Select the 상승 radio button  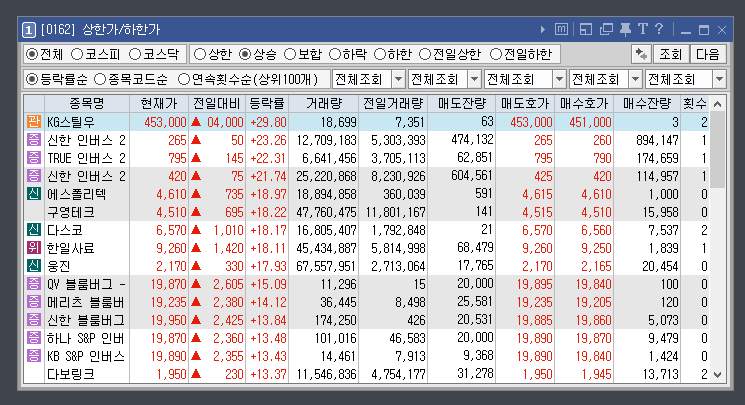click(x=245, y=54)
